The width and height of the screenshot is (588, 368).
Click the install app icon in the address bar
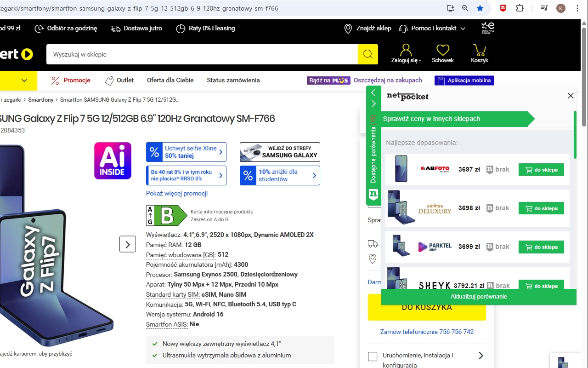(451, 8)
